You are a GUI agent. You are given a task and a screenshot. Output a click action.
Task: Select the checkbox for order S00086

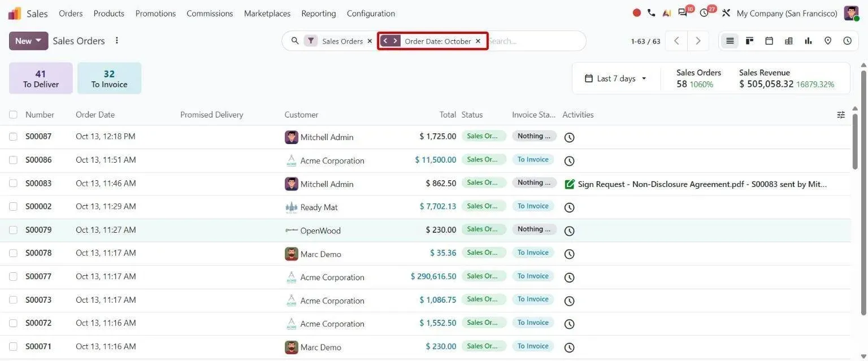point(13,160)
